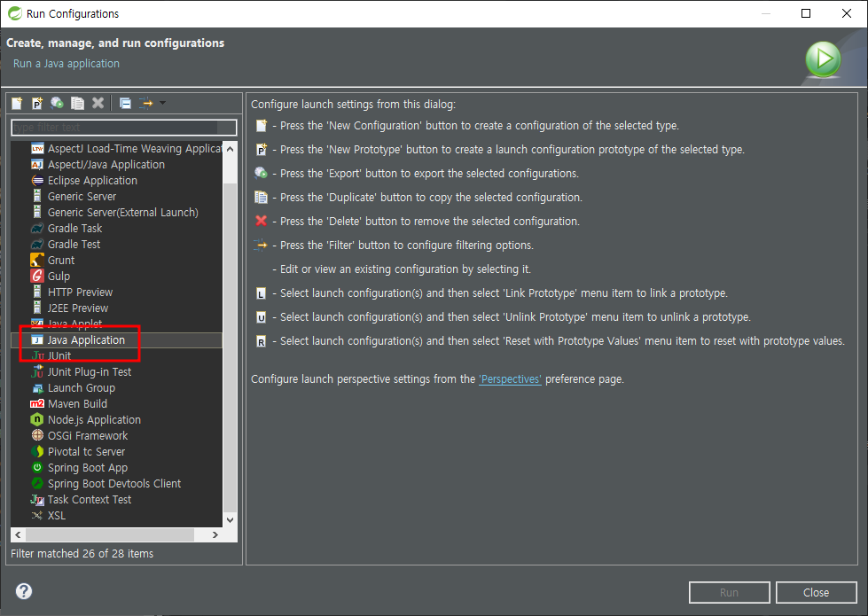Select Spring Boot Devtools Client entry
This screenshot has width=868, height=616.
114,484
